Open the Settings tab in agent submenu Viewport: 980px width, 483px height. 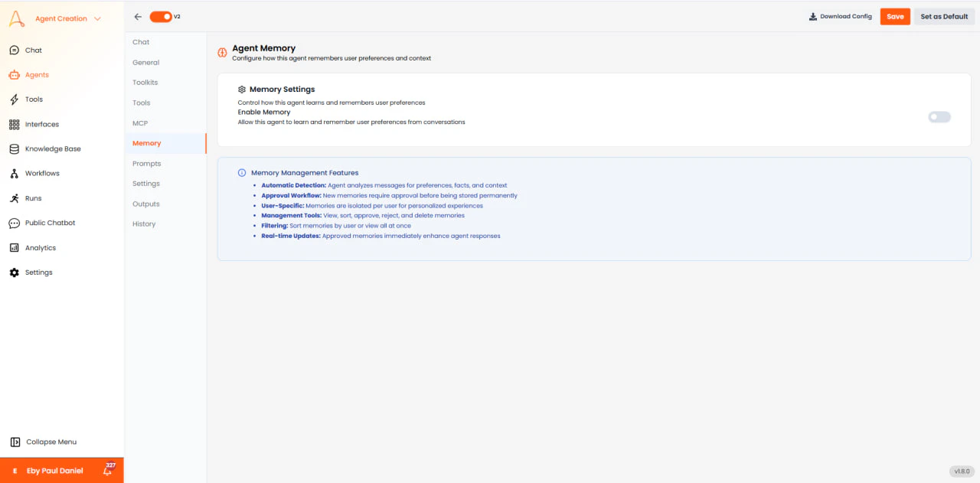pyautogui.click(x=145, y=184)
